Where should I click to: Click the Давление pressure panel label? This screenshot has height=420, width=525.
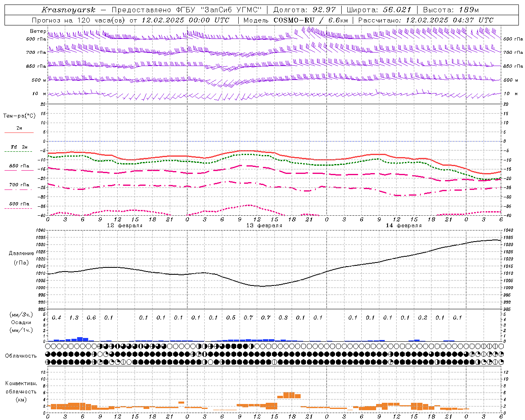point(21,253)
